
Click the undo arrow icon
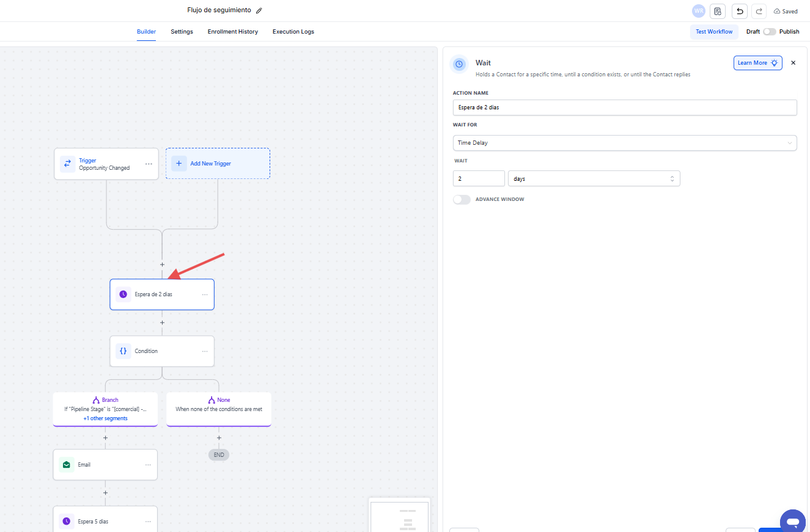point(740,11)
